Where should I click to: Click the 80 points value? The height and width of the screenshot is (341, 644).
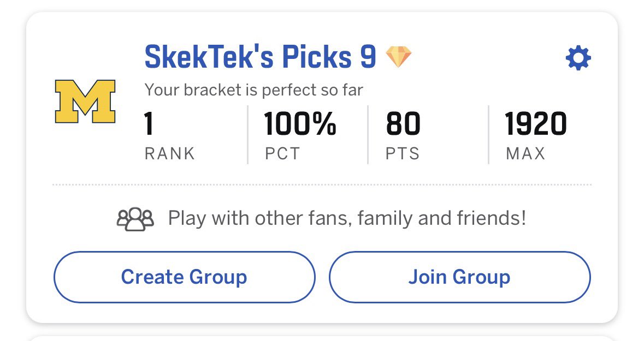tap(403, 124)
